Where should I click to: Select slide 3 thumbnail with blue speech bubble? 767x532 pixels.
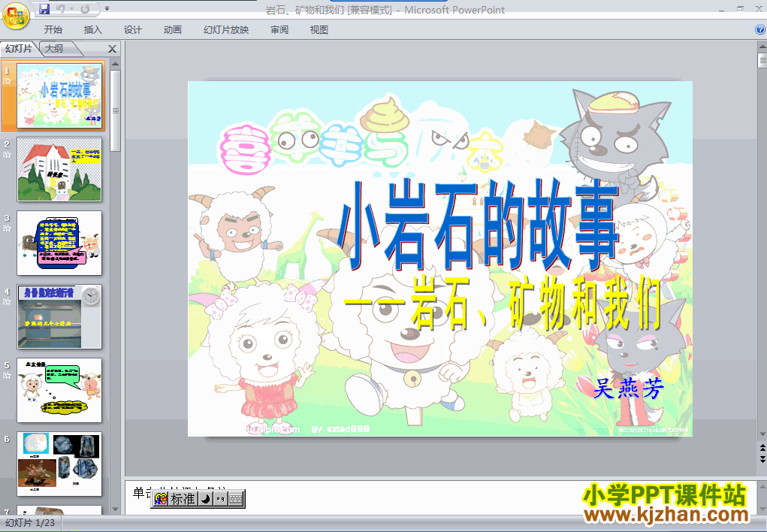click(x=59, y=243)
